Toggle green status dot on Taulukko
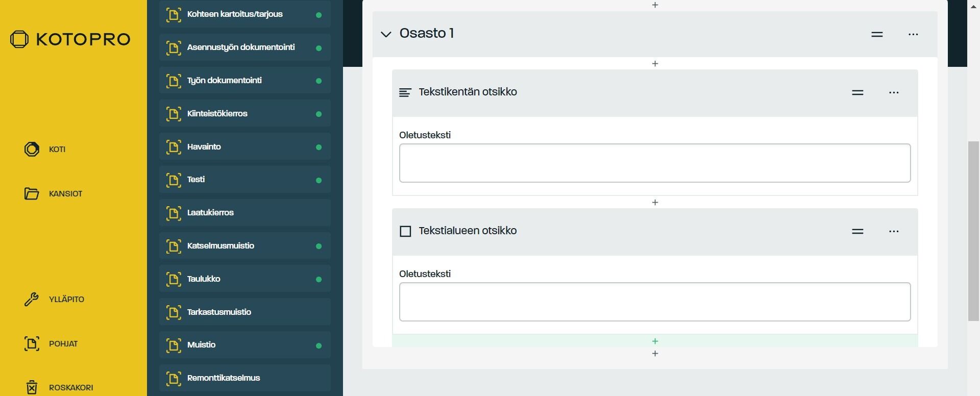The height and width of the screenshot is (396, 980). pos(319,279)
